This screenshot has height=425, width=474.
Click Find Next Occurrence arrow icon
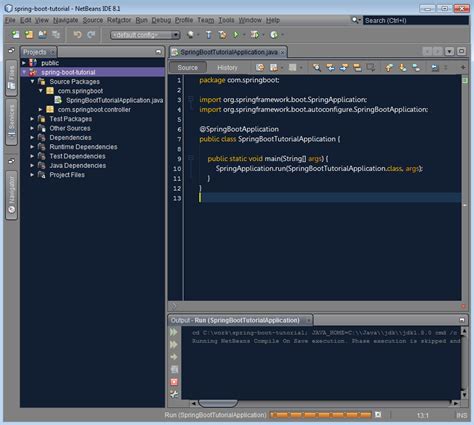[344, 67]
